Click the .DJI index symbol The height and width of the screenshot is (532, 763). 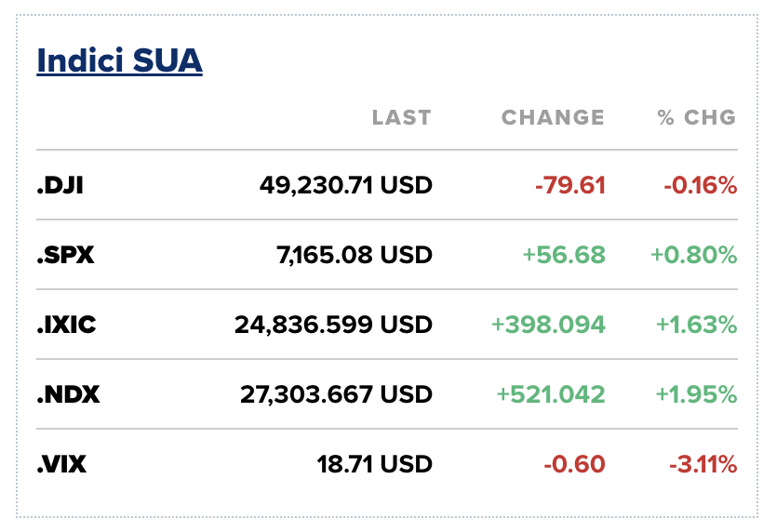pos(60,185)
